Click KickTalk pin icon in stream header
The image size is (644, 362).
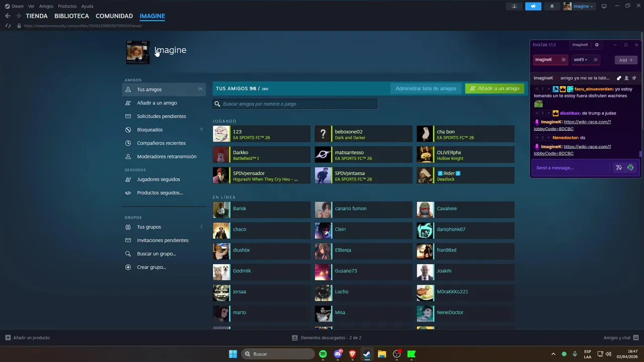tap(634, 78)
